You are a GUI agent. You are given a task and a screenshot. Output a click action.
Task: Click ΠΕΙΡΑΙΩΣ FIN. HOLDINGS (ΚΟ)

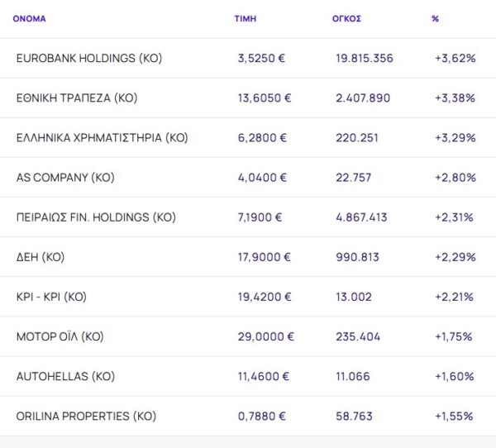[x=96, y=217]
